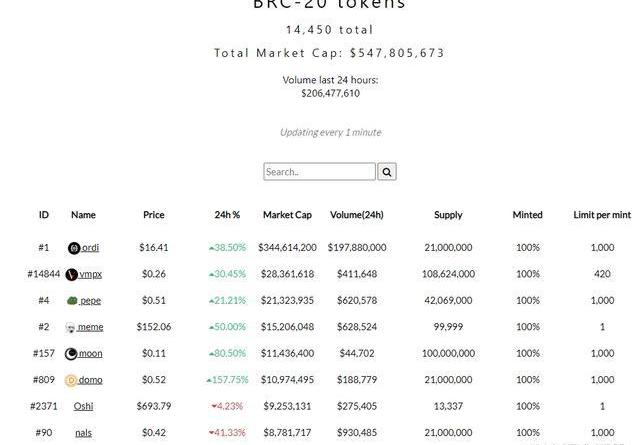The height and width of the screenshot is (445, 640).
Task: Click the vmpx token logo icon
Action: click(x=71, y=274)
